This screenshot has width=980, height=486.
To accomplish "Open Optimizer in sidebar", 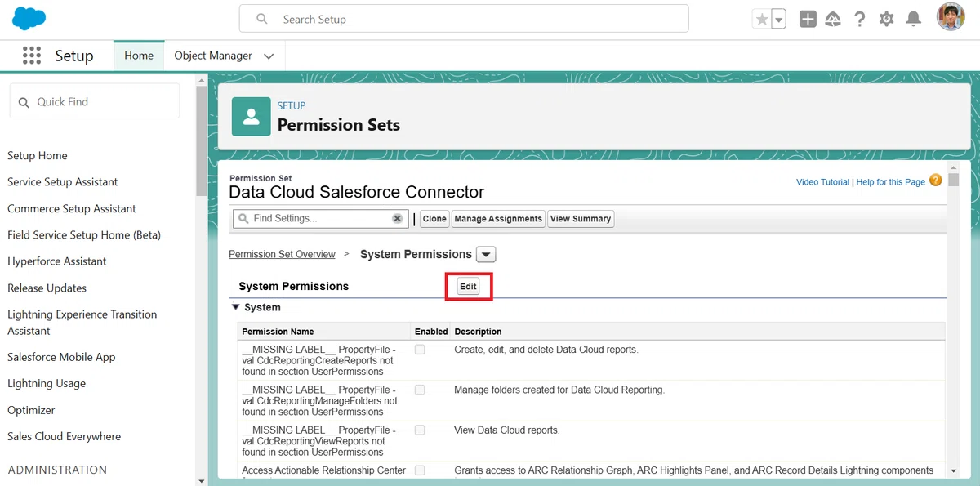I will (x=31, y=410).
